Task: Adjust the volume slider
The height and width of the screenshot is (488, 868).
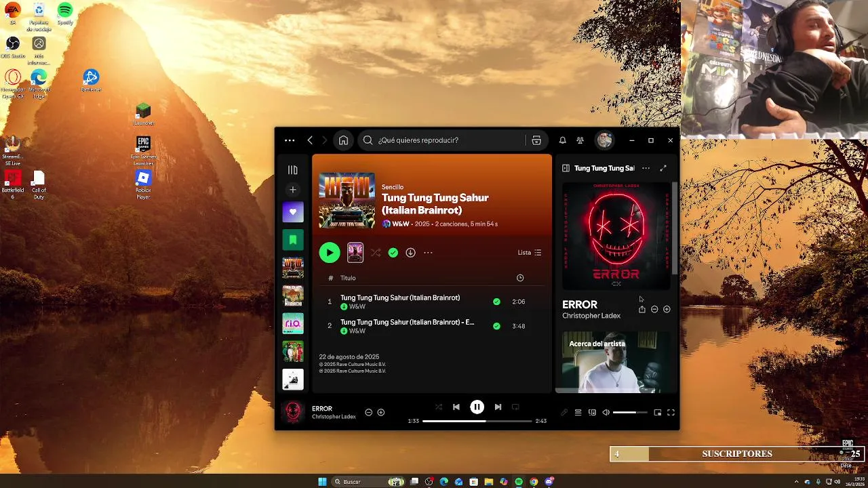Action: [630, 412]
